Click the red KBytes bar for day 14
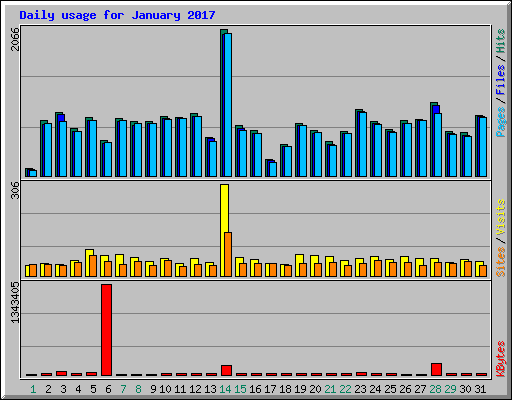 click(226, 371)
